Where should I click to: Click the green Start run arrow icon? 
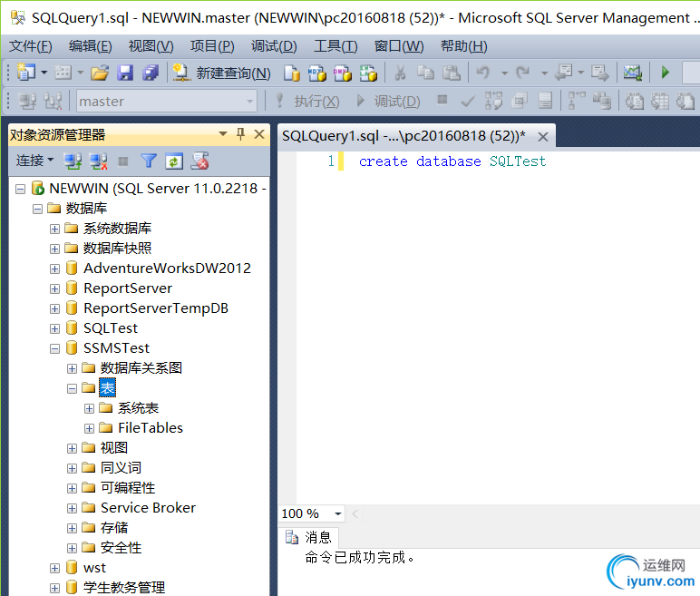click(x=666, y=72)
